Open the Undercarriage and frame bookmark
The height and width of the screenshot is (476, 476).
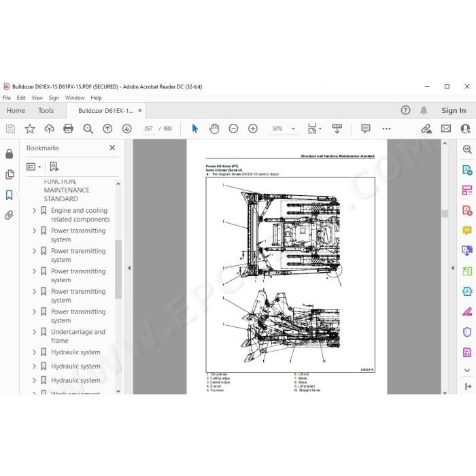coord(78,336)
